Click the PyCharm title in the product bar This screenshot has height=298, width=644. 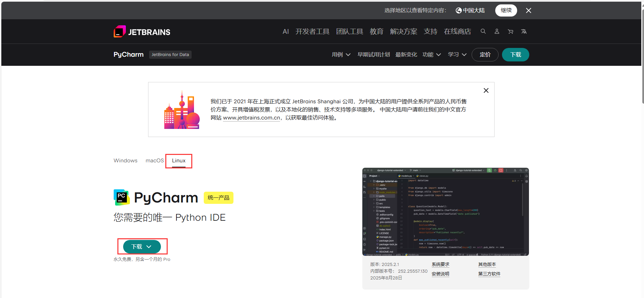(129, 55)
